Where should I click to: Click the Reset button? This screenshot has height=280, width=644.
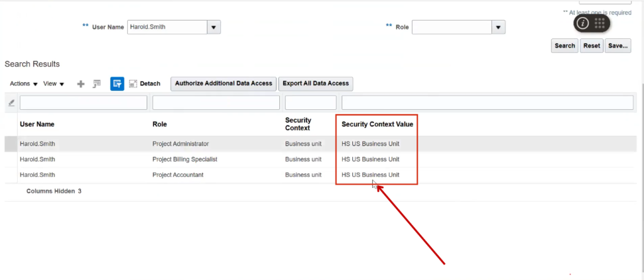[591, 46]
